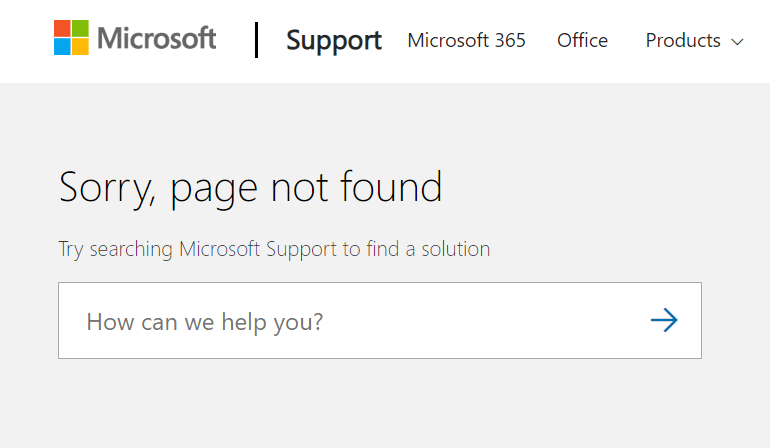
Task: Click the 'Try searching Microsoft Support' text
Action: [274, 248]
